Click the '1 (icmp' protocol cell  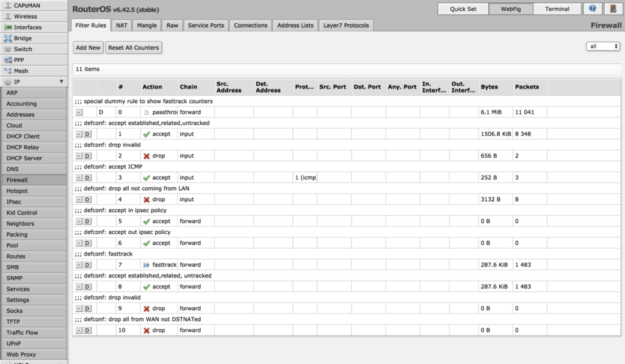point(305,177)
